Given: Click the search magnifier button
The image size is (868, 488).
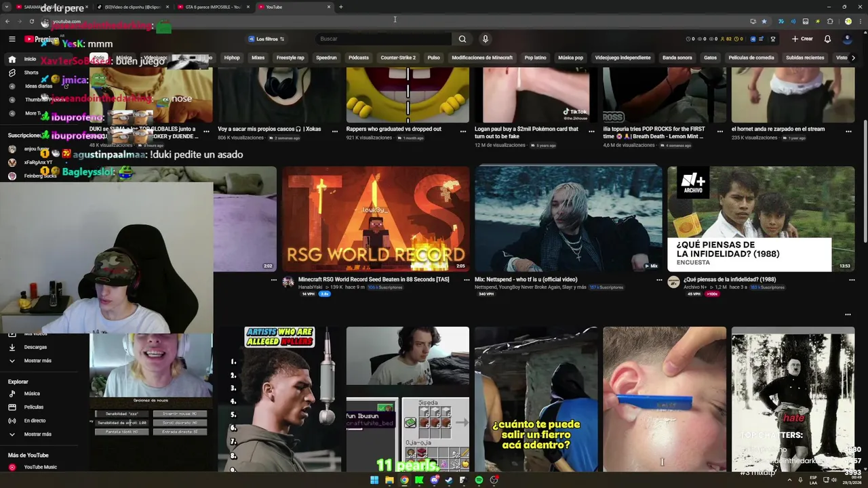Looking at the screenshot, I should pos(462,39).
